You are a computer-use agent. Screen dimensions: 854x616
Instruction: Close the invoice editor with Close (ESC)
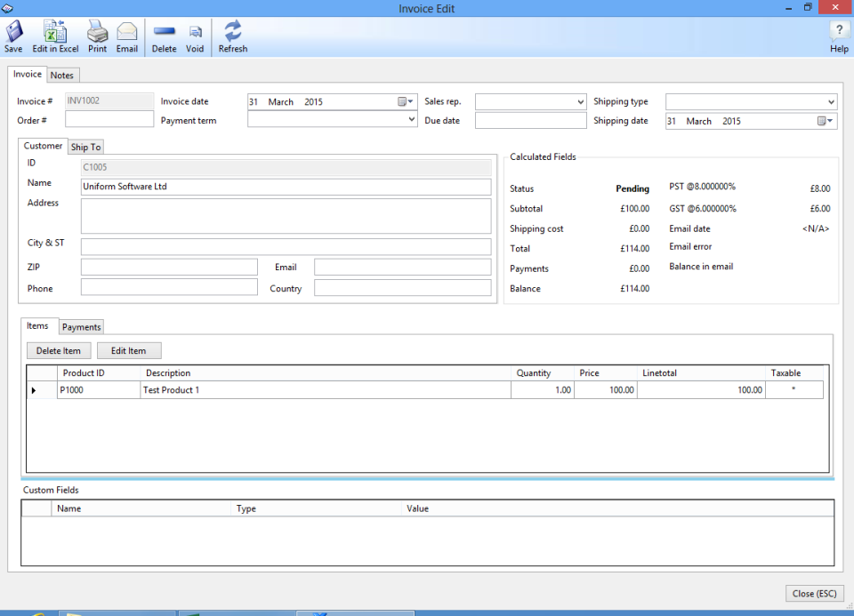pos(814,593)
